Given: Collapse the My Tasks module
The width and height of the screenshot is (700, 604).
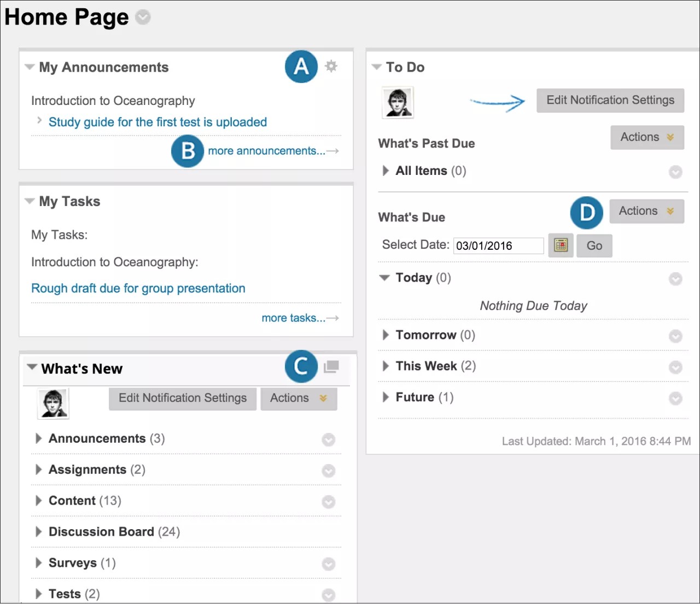Looking at the screenshot, I should click(30, 201).
